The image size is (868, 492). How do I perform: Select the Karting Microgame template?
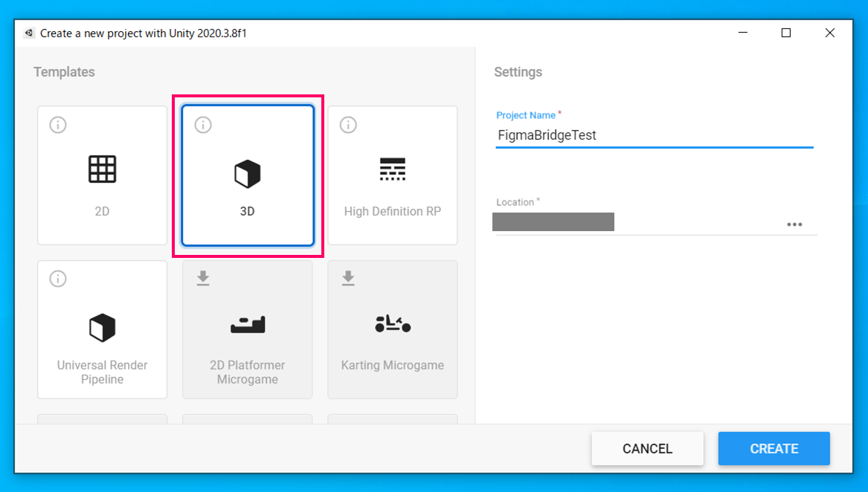393,329
